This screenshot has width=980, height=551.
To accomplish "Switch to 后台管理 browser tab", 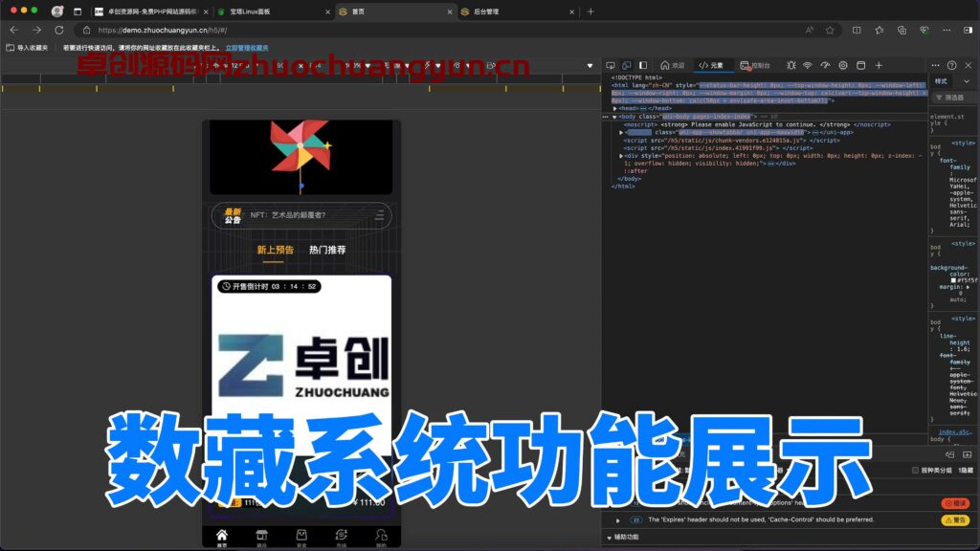I will pyautogui.click(x=518, y=11).
